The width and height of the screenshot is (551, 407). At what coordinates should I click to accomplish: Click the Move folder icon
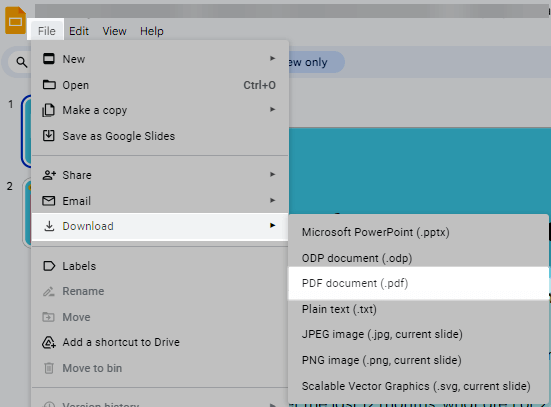(48, 317)
